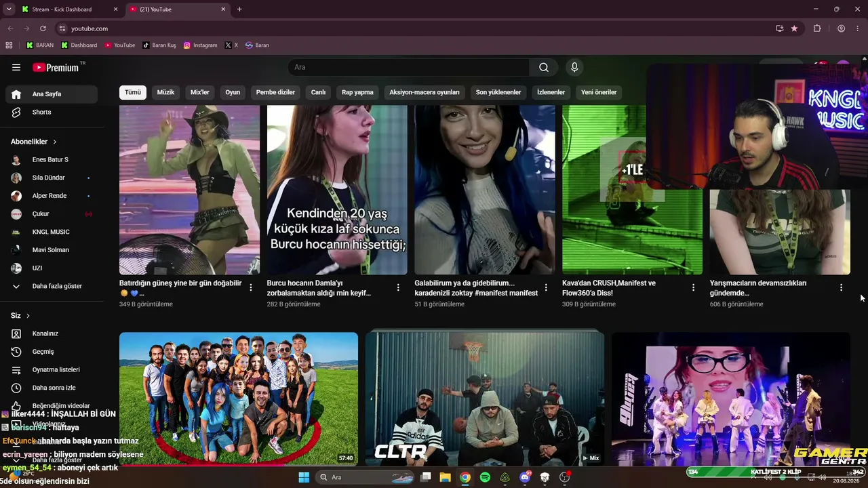Select the Tümü filter chip
Image resolution: width=868 pixels, height=488 pixels.
click(x=133, y=92)
